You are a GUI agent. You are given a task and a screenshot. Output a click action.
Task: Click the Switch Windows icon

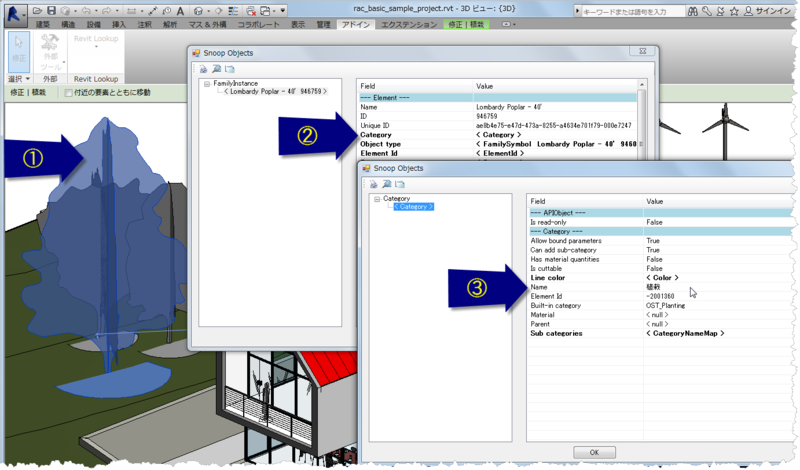(x=265, y=10)
